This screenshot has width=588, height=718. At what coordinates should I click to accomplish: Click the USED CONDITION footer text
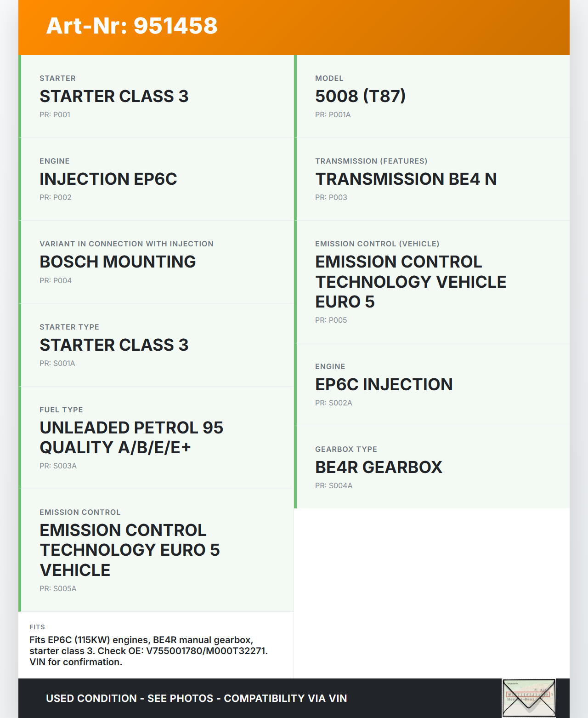point(196,698)
